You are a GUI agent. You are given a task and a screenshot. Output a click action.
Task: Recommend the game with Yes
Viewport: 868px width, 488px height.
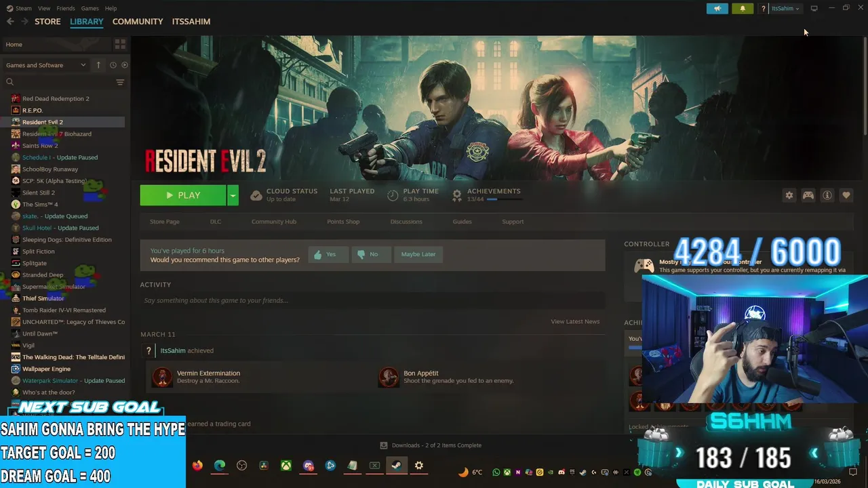pos(328,254)
